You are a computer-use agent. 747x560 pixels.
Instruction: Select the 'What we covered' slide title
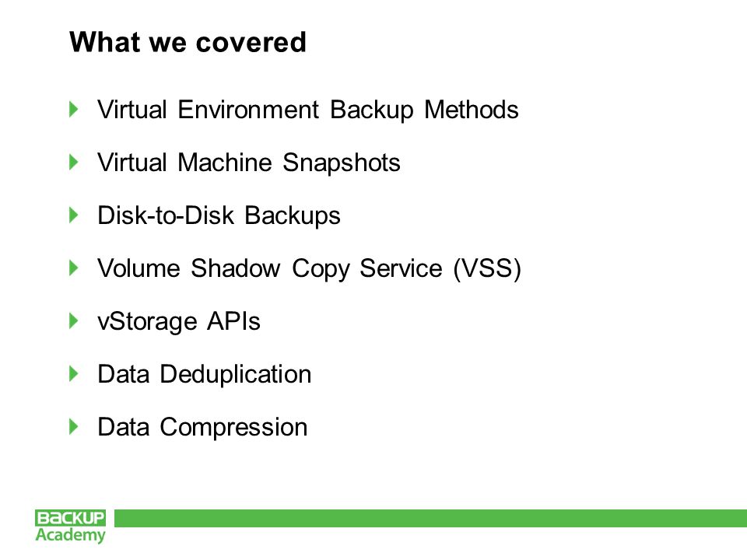coord(188,42)
